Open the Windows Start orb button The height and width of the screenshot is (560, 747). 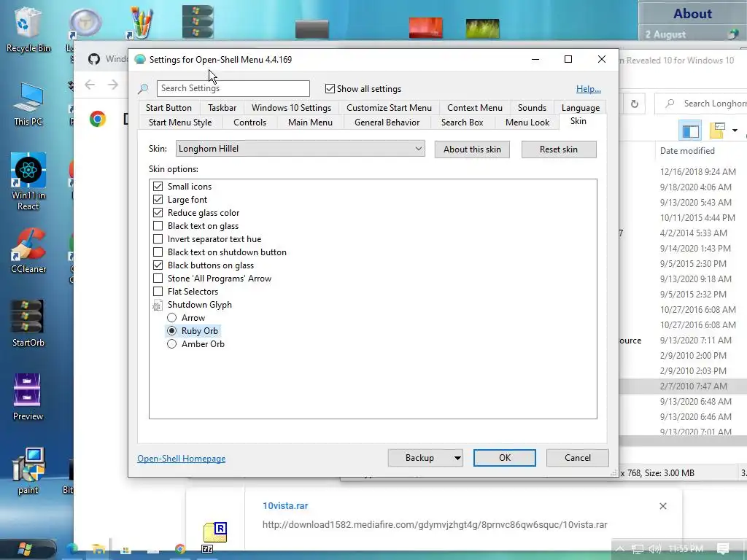[x=26, y=549]
